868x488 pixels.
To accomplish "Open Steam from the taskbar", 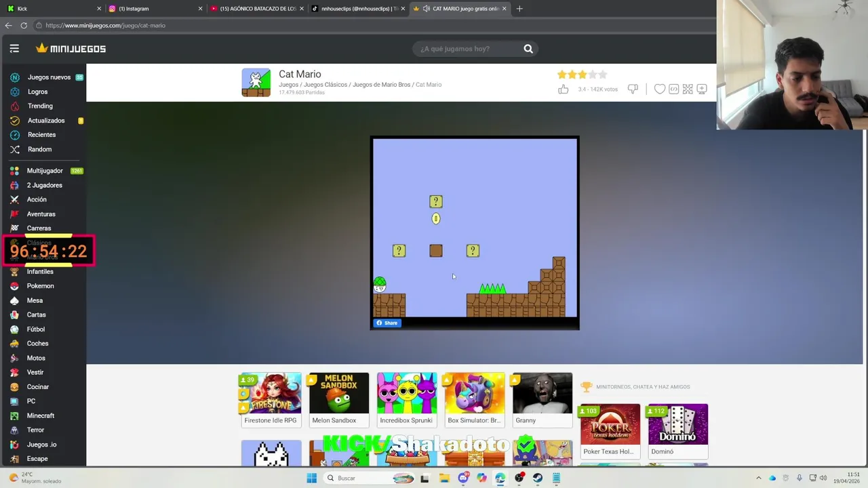I will coord(537,478).
